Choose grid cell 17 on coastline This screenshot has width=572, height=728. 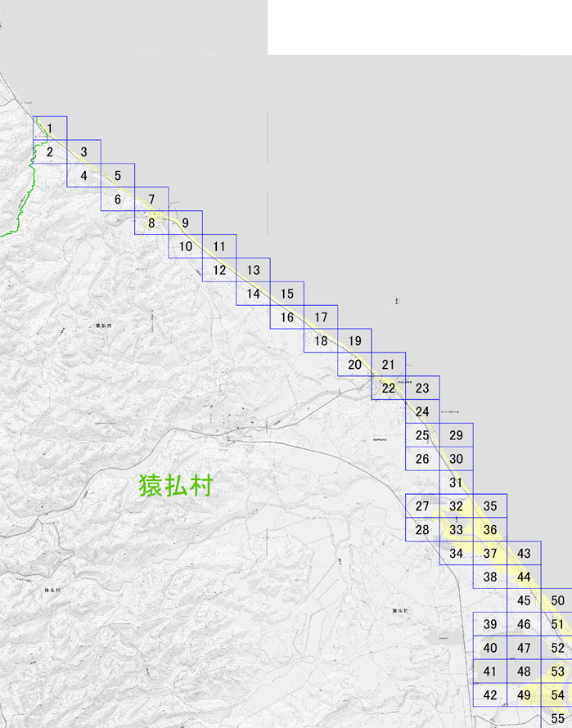pos(321,317)
